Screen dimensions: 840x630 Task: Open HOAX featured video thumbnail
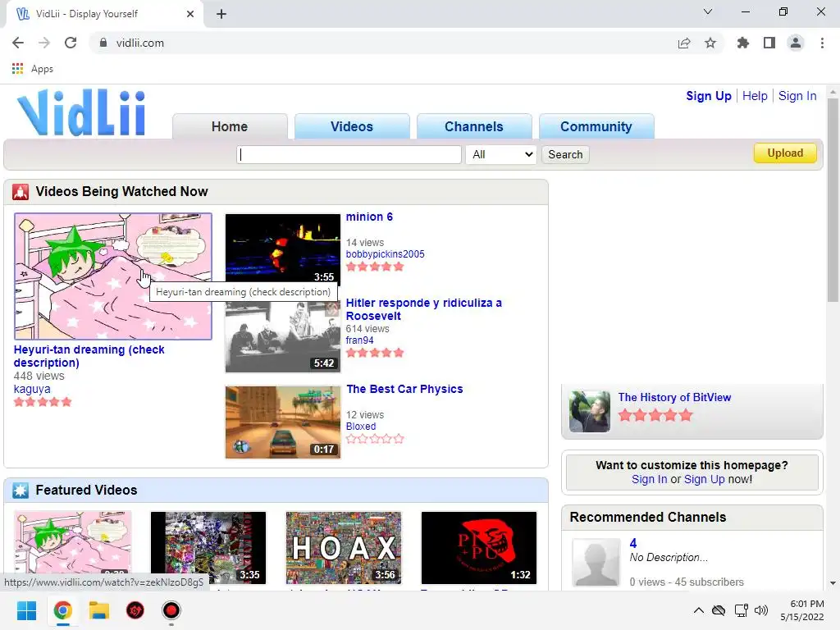(x=344, y=547)
